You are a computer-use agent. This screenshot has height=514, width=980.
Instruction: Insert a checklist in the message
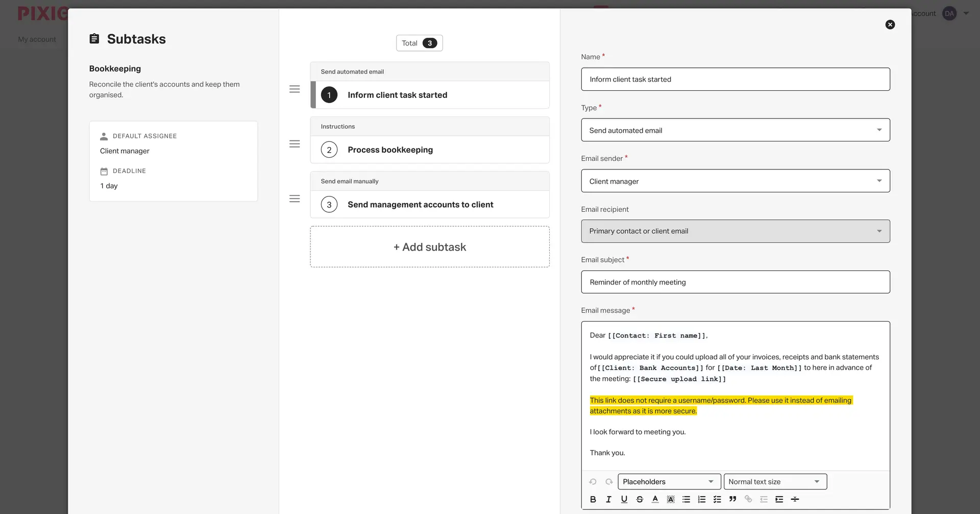point(717,499)
